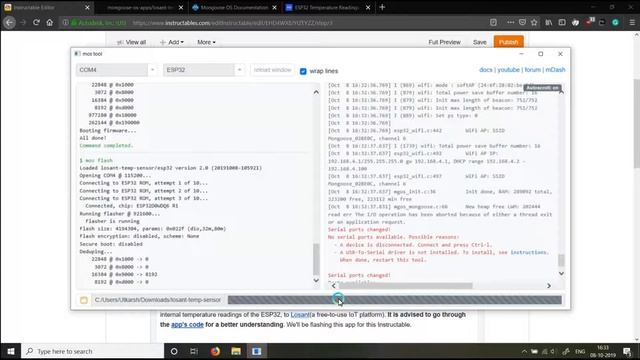Screen dimensions: 640x360
Task: Open the ESP32 board dropdown
Action: (204, 70)
